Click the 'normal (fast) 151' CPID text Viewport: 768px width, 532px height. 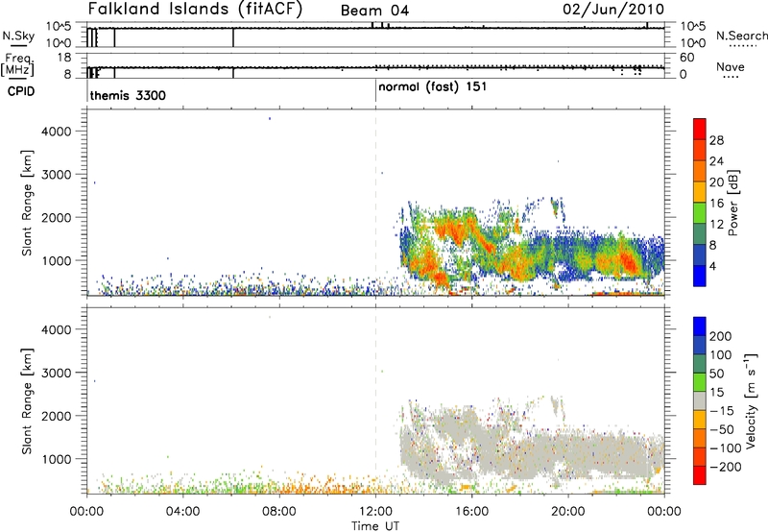pyautogui.click(x=433, y=87)
